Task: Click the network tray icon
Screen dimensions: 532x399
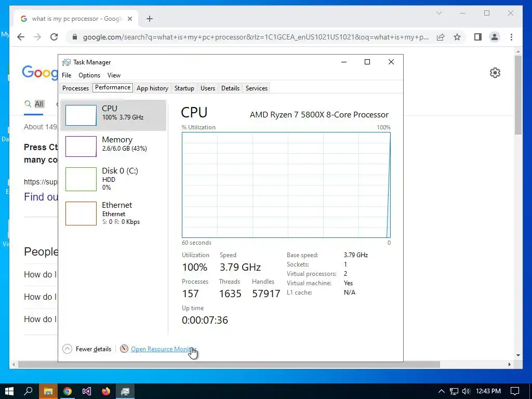Action: 454,391
